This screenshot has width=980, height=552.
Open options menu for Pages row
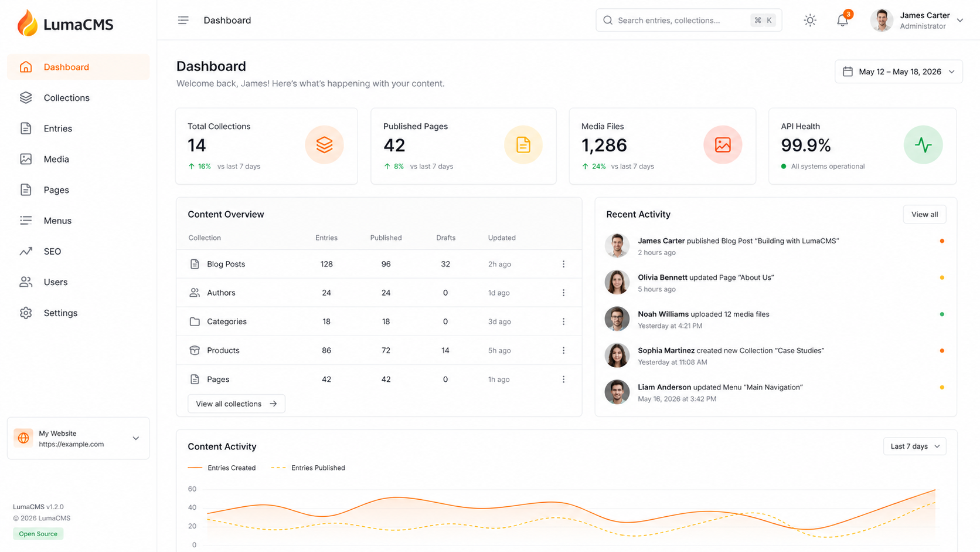point(564,380)
